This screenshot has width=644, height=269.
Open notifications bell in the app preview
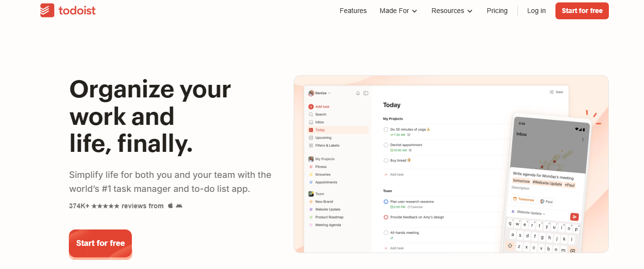click(358, 93)
